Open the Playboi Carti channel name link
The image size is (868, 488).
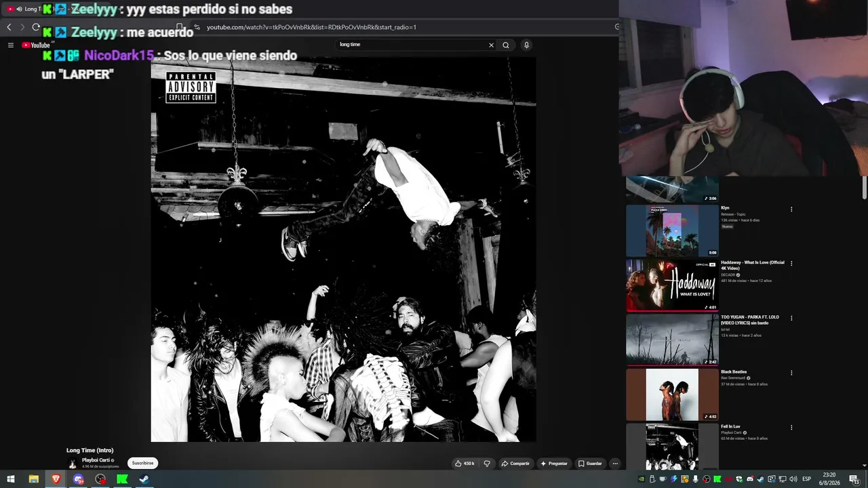[96, 460]
